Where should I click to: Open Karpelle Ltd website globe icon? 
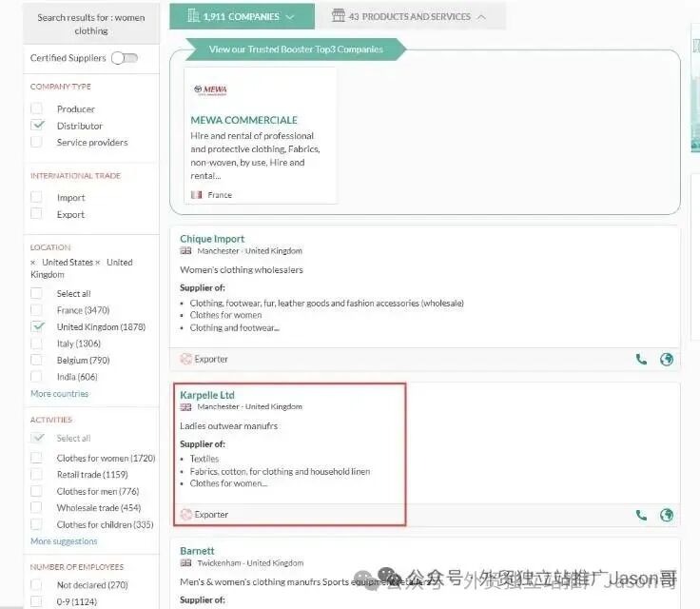pyautogui.click(x=667, y=515)
